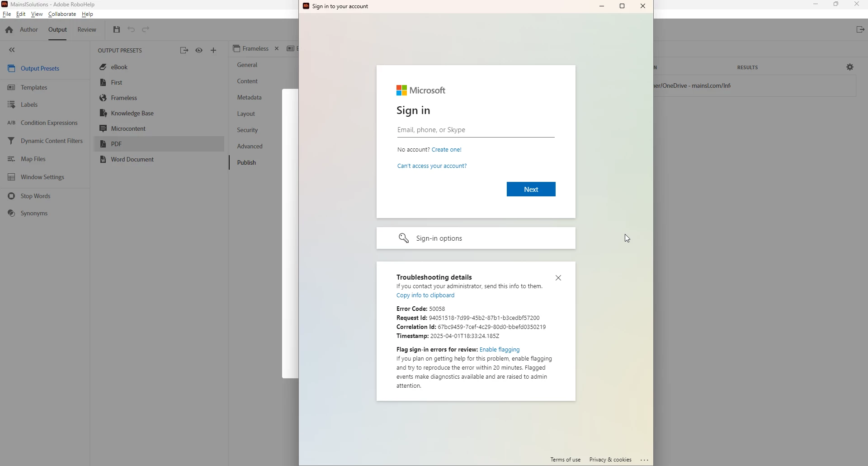The width and height of the screenshot is (868, 466).
Task: Select the PDF output preset
Action: pos(159,144)
